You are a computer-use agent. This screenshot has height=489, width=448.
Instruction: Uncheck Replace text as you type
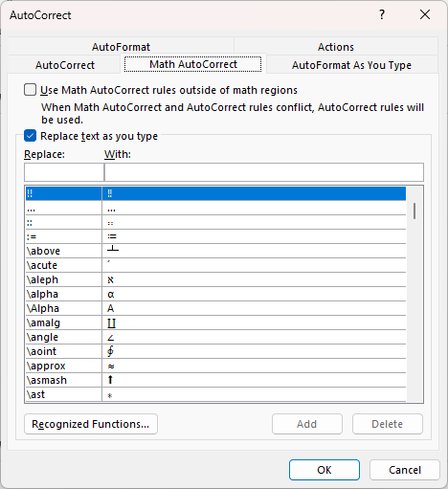click(30, 136)
